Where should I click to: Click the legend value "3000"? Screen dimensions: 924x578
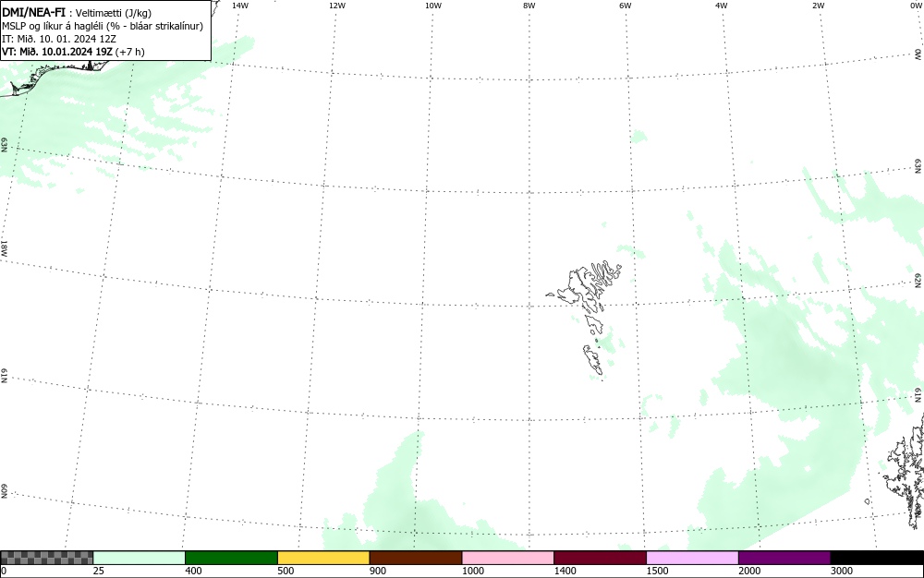[842, 571]
